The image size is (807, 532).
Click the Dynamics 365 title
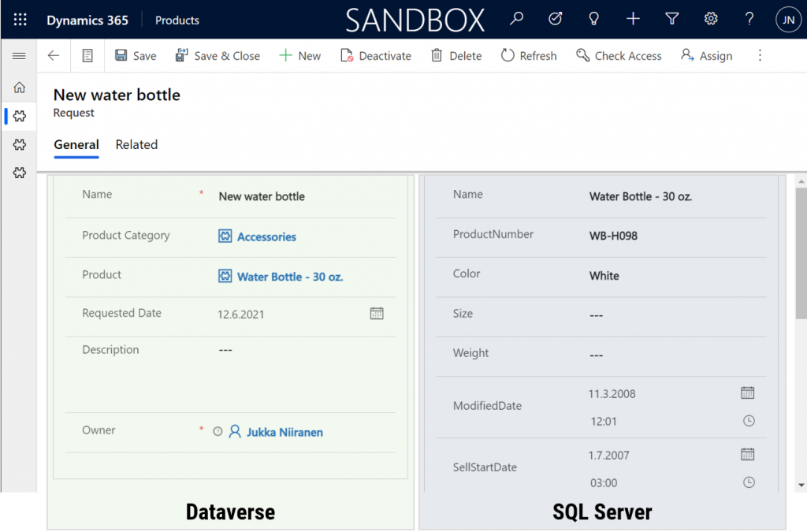pyautogui.click(x=87, y=20)
